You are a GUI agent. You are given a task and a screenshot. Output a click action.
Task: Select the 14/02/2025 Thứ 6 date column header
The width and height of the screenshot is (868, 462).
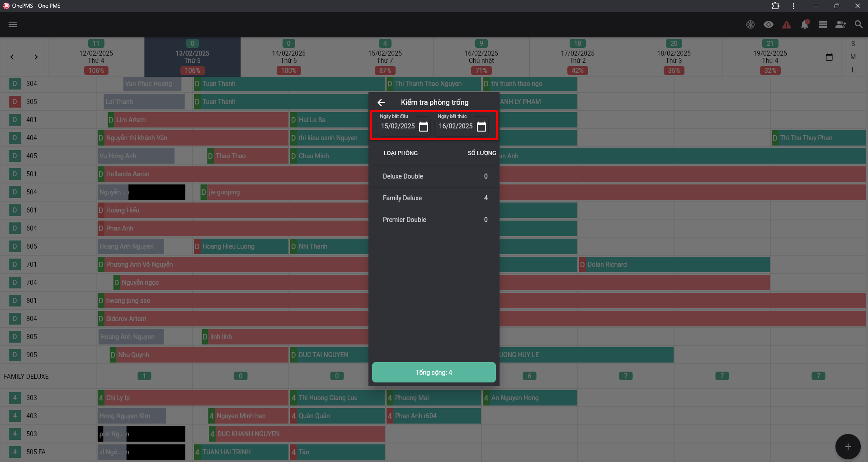point(289,57)
